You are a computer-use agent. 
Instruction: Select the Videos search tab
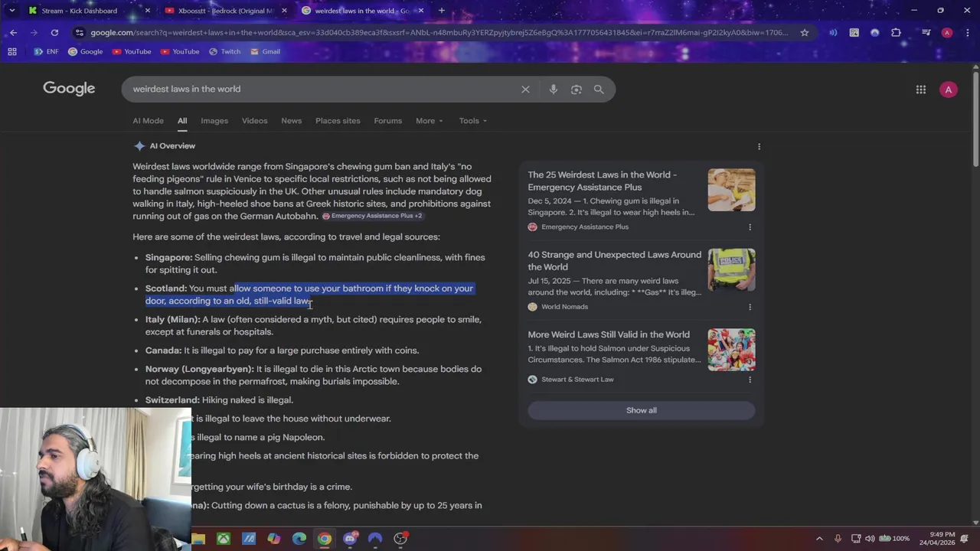pos(255,121)
